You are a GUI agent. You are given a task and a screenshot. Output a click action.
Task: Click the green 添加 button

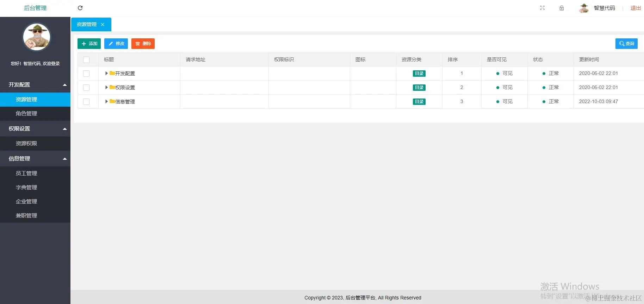89,44
